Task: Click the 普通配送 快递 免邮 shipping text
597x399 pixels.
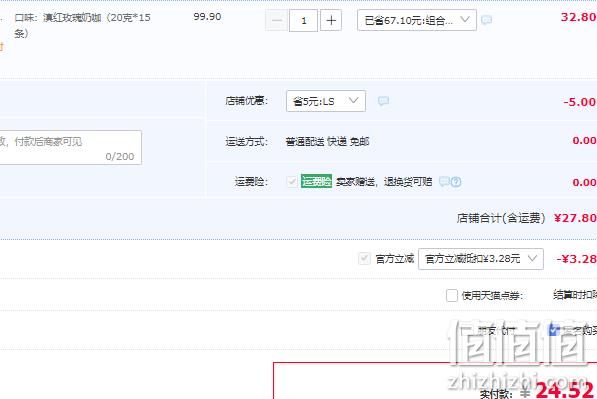Action: (327, 142)
